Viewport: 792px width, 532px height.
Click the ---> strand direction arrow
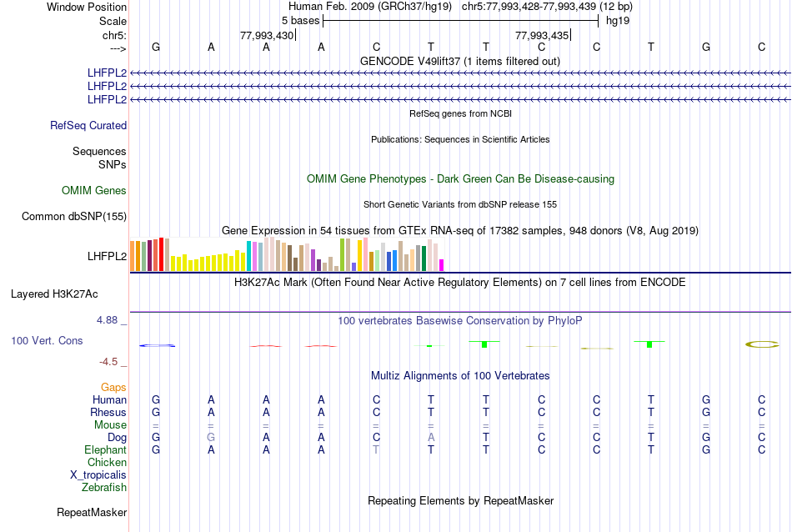(x=118, y=48)
